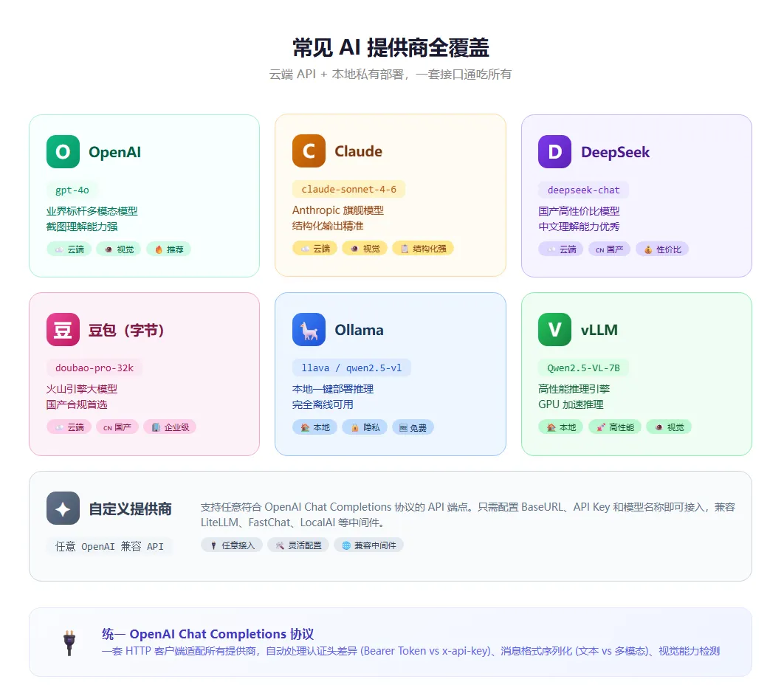Open the Ollama card title
784x693 pixels.
[x=359, y=330]
